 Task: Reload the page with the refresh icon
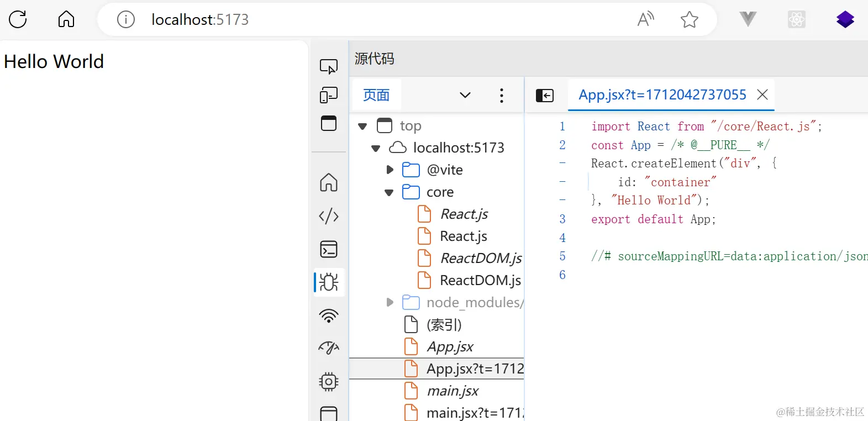coord(18,19)
